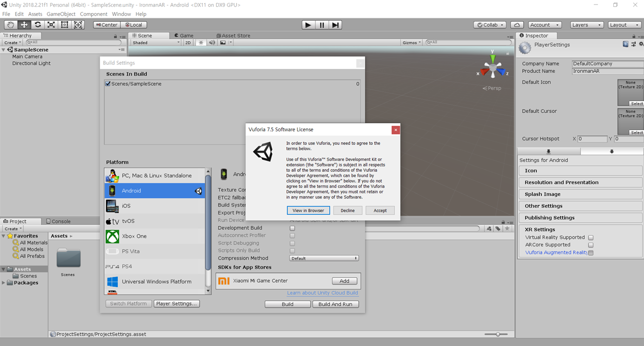This screenshot has height=346, width=644.
Task: Open Compression Method Default dropdown
Action: click(x=324, y=258)
